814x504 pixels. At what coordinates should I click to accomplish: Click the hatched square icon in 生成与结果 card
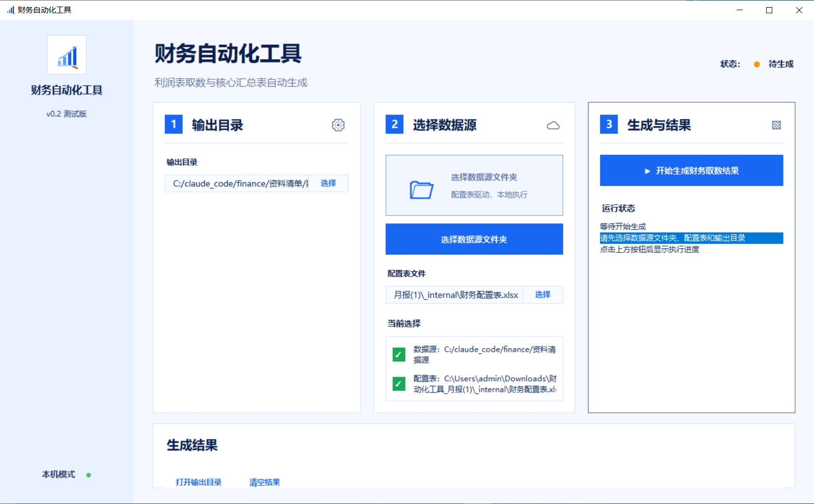pyautogui.click(x=776, y=125)
